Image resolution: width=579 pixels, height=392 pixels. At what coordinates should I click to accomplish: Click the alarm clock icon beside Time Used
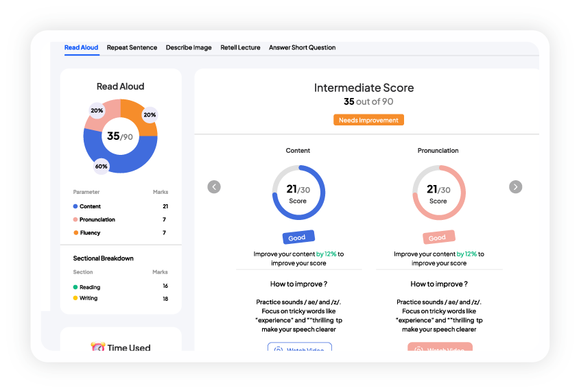98,347
